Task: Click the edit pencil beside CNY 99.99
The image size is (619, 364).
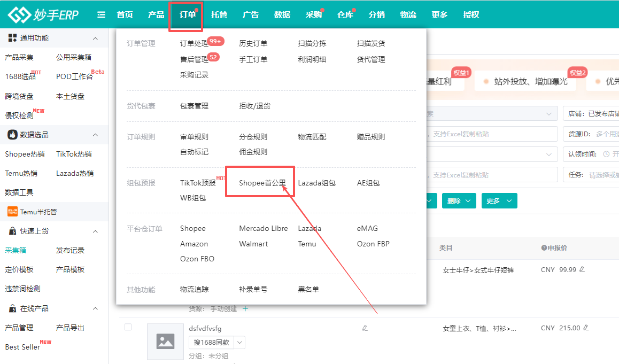Action: click(582, 269)
